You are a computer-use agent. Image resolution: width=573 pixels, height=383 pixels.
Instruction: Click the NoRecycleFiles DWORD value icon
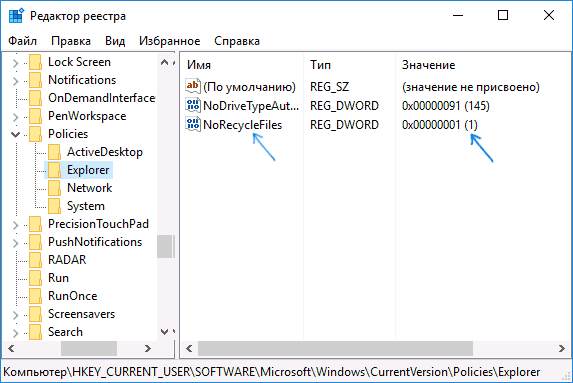193,125
